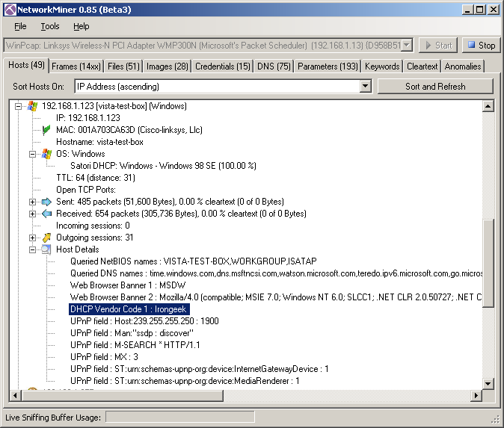Click the NetworkMiner app icon in title bar

(x=10, y=10)
